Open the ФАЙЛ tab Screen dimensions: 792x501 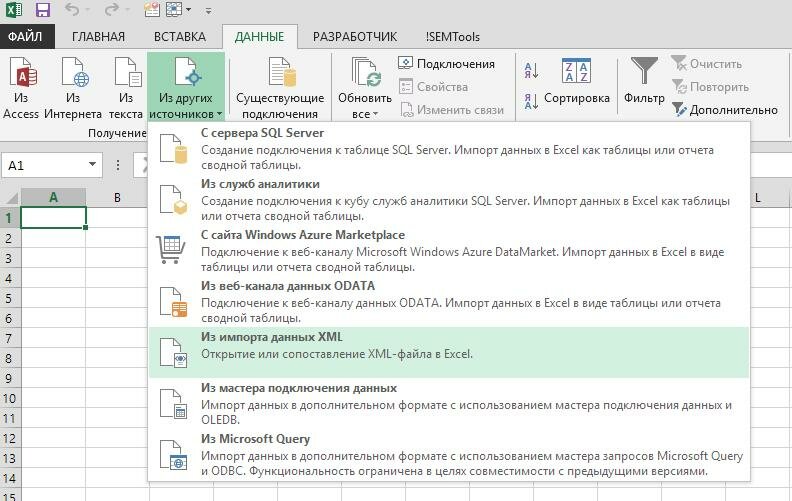click(x=25, y=37)
